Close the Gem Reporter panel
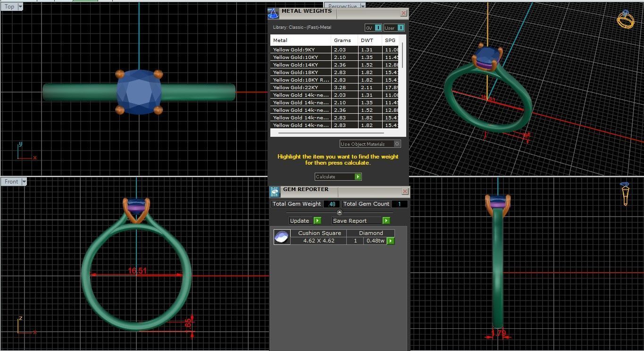The width and height of the screenshot is (644, 351). point(405,191)
